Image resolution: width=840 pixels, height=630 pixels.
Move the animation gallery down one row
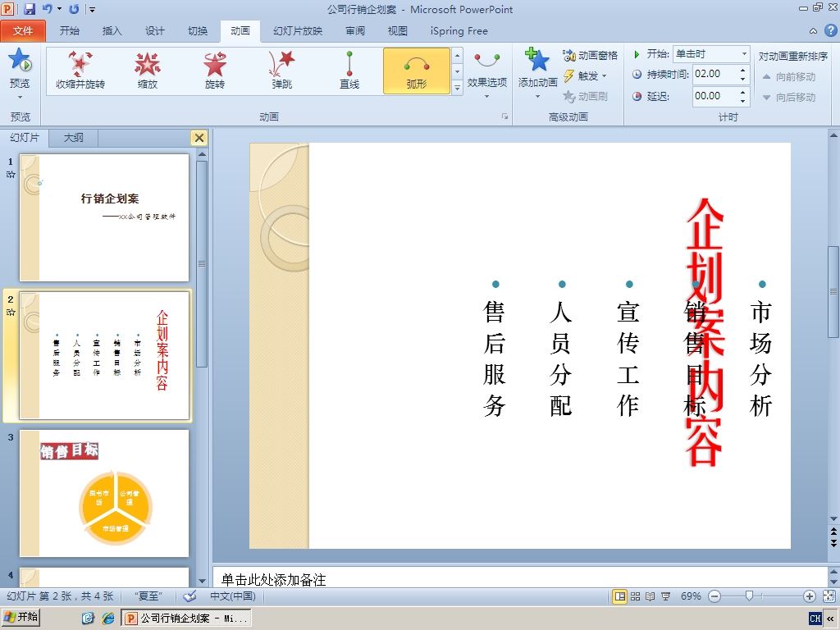pos(457,71)
